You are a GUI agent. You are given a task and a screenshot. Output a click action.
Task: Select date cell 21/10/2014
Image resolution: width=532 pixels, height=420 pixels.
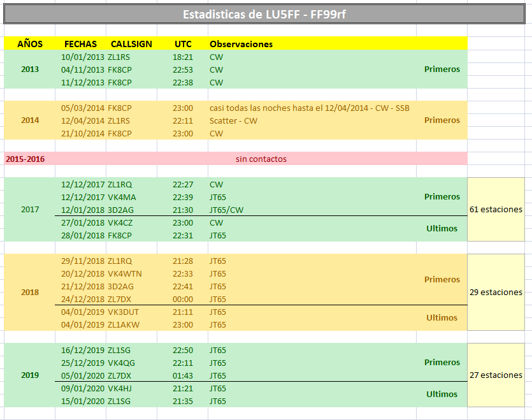(x=82, y=133)
